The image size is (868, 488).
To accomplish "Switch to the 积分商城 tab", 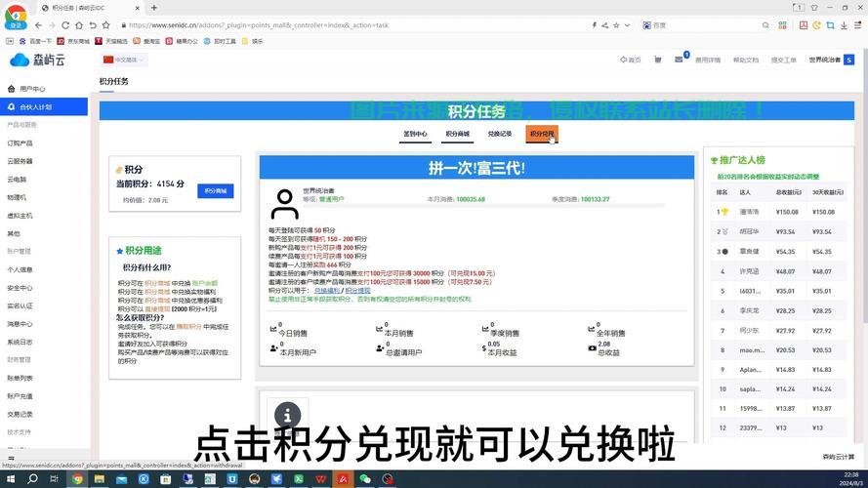I will pyautogui.click(x=457, y=134).
